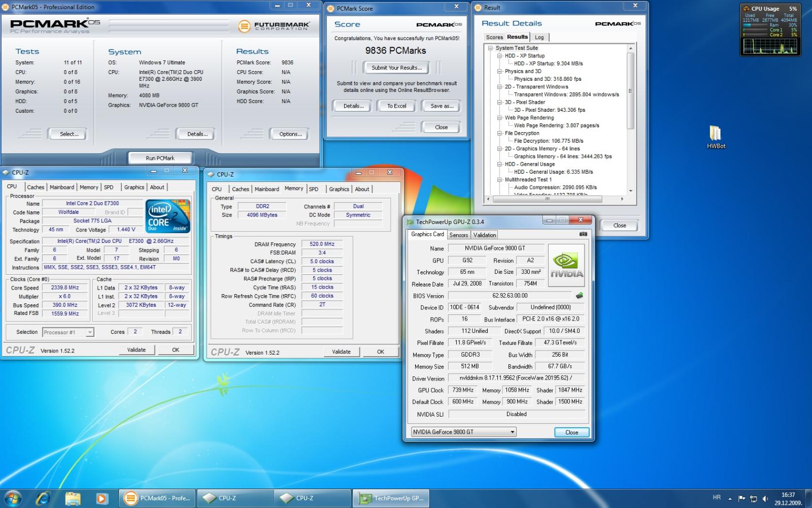Image resolution: width=812 pixels, height=508 pixels.
Task: Click Run PCMark button
Action: (160, 158)
